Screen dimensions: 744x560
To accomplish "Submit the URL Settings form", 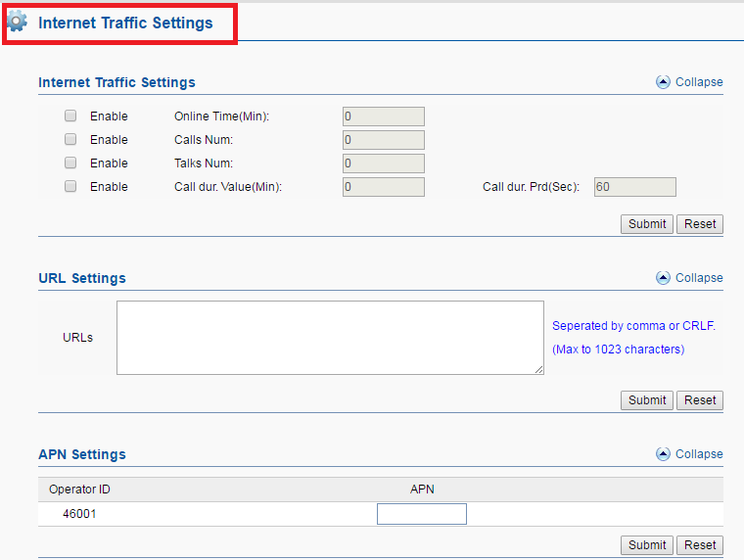I will [x=647, y=400].
